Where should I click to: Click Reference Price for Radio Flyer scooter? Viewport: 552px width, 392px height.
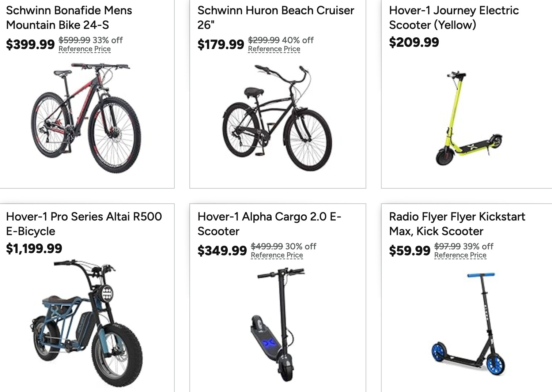(x=460, y=255)
